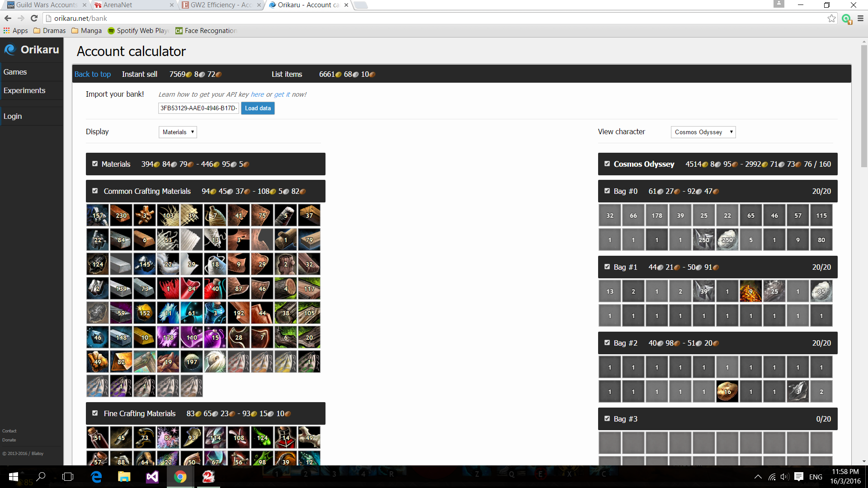Screen dimensions: 868x488
Task: Open Games in sidebar
Action: pos(32,72)
